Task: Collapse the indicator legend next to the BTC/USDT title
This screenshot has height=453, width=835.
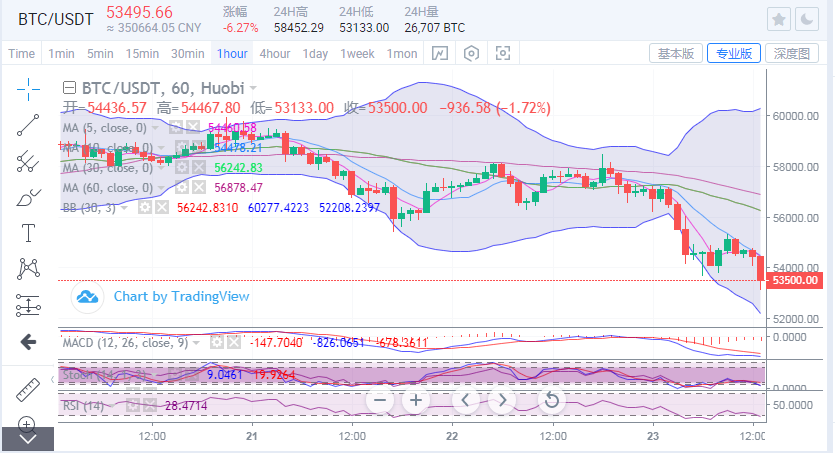Action: tap(69, 87)
